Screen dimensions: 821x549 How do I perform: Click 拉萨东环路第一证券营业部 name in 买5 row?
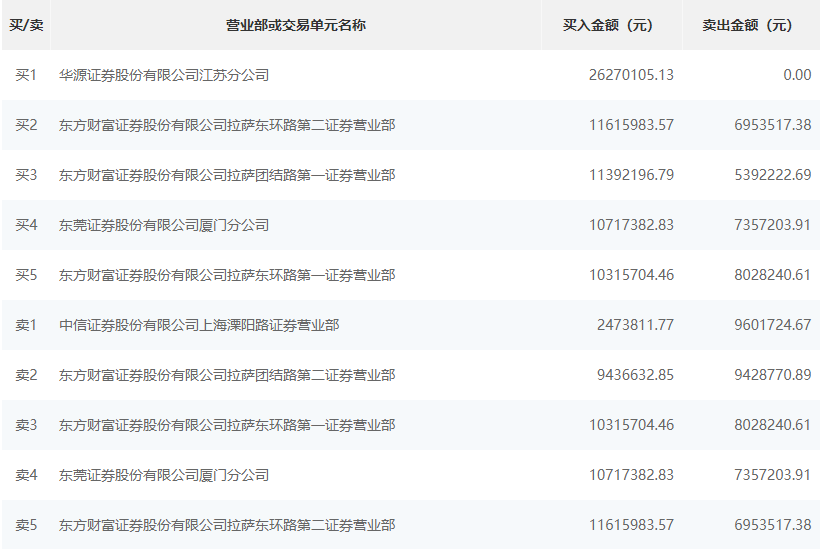click(227, 275)
